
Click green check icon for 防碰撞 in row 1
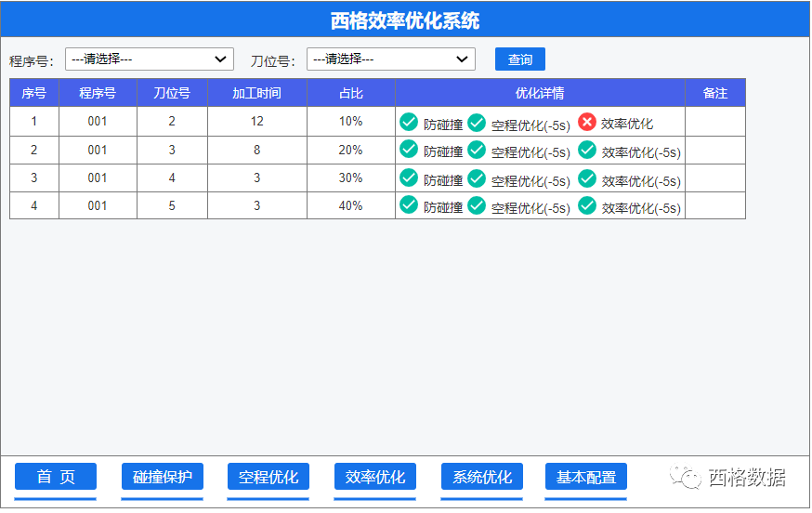click(x=408, y=122)
